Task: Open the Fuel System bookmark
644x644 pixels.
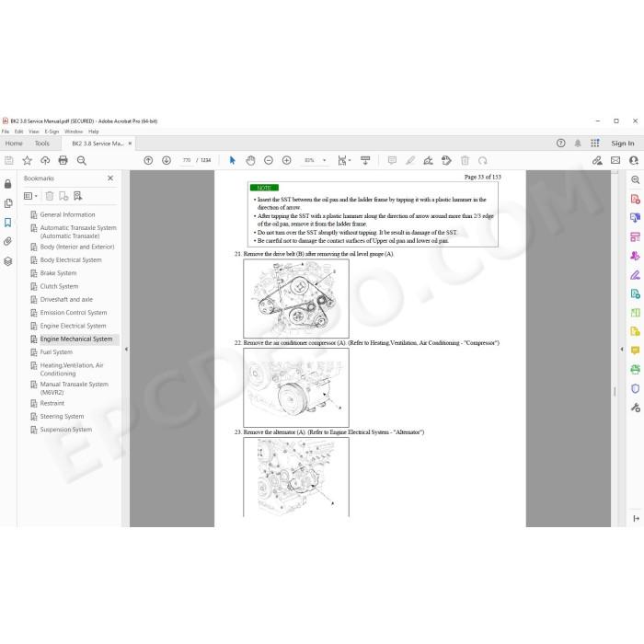Action: coord(56,352)
